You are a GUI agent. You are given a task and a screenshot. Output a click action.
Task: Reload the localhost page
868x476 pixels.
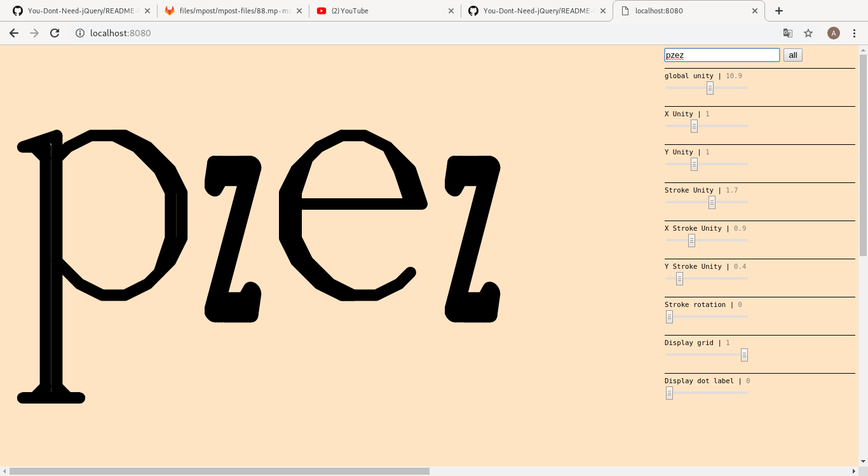tap(55, 33)
